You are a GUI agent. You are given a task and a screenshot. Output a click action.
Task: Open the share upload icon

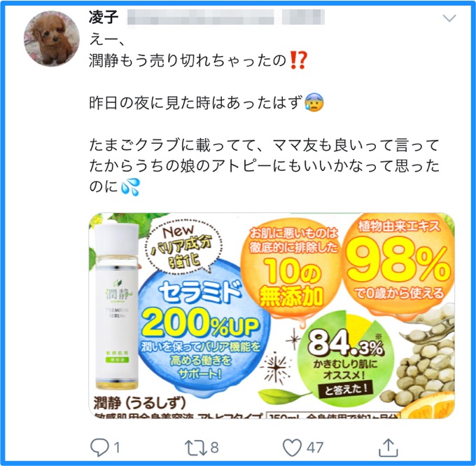point(388,448)
